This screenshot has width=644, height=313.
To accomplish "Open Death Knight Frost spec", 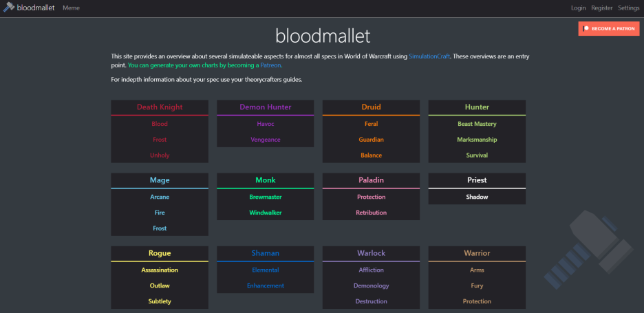I will point(160,140).
